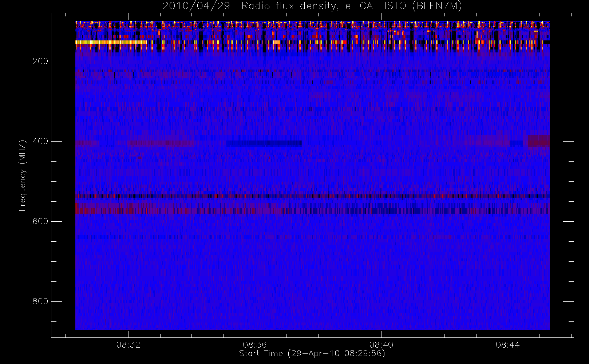This screenshot has width=589, height=364.
Task: Click the 600 frequency tick label
Action: (40, 221)
